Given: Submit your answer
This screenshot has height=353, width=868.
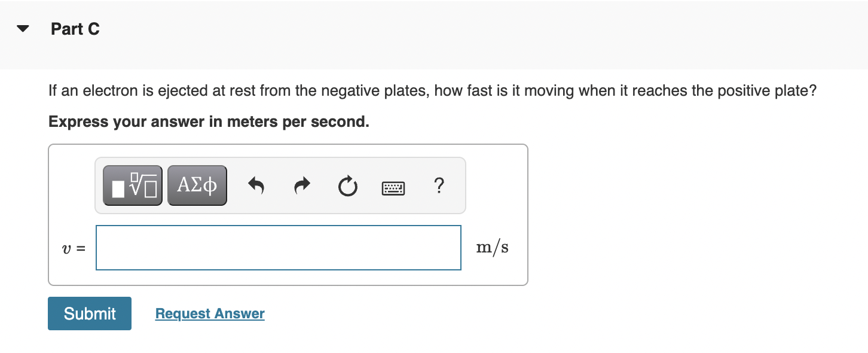Looking at the screenshot, I should click(89, 313).
